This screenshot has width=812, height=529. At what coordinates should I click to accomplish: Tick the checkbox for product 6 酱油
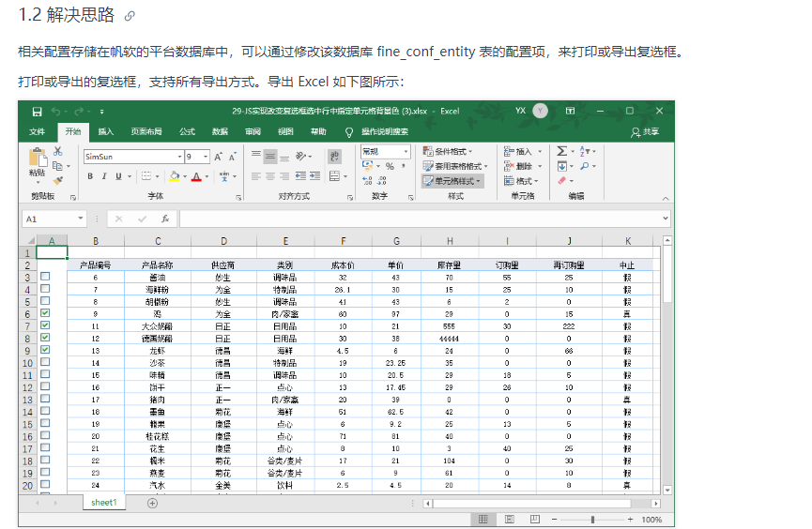tap(45, 277)
